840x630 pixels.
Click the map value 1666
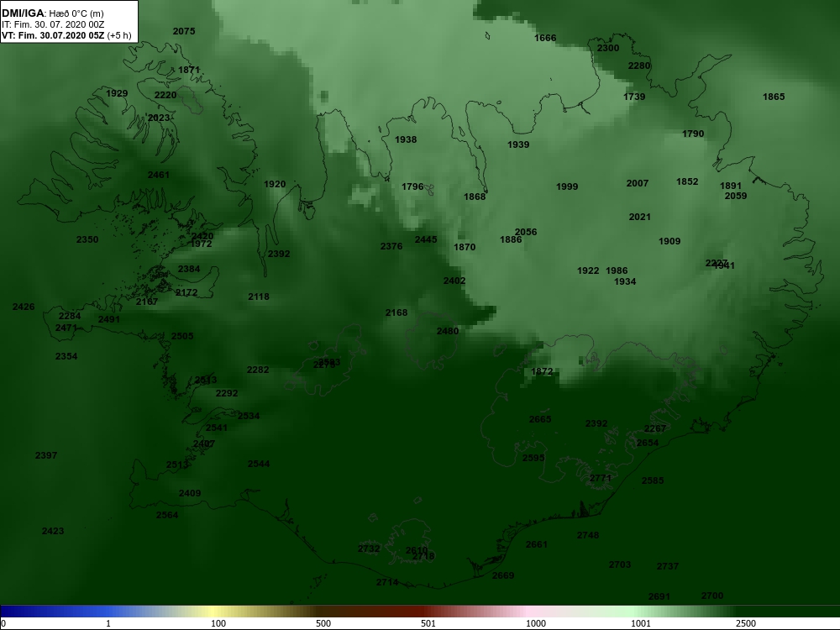[x=545, y=38]
